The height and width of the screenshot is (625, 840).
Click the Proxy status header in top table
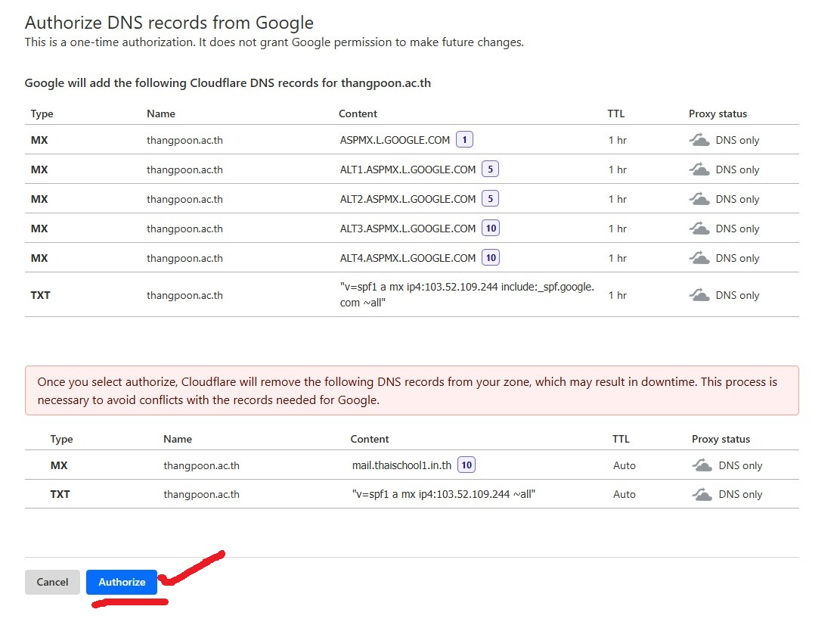coord(718,113)
